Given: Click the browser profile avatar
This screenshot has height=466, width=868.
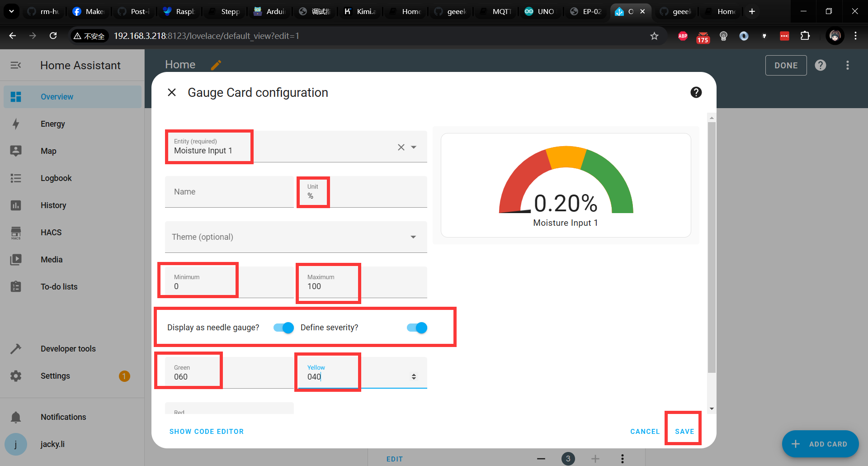Looking at the screenshot, I should pyautogui.click(x=835, y=36).
